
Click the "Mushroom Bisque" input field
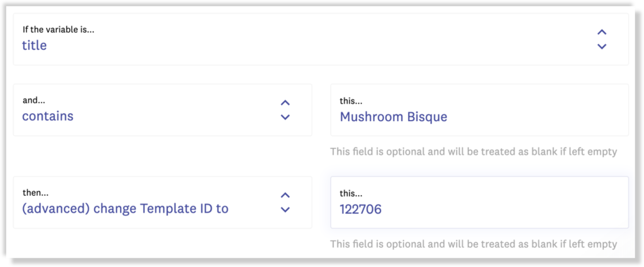tap(479, 117)
